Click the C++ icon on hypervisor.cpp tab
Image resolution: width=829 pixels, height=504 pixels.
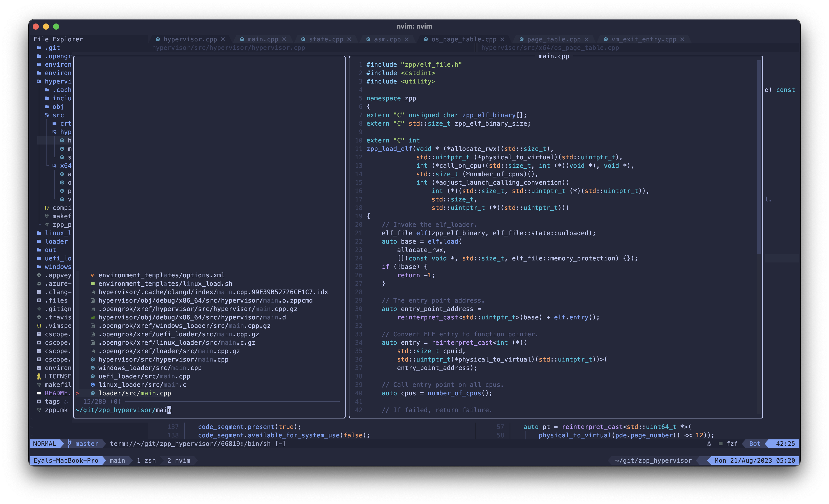pyautogui.click(x=158, y=39)
